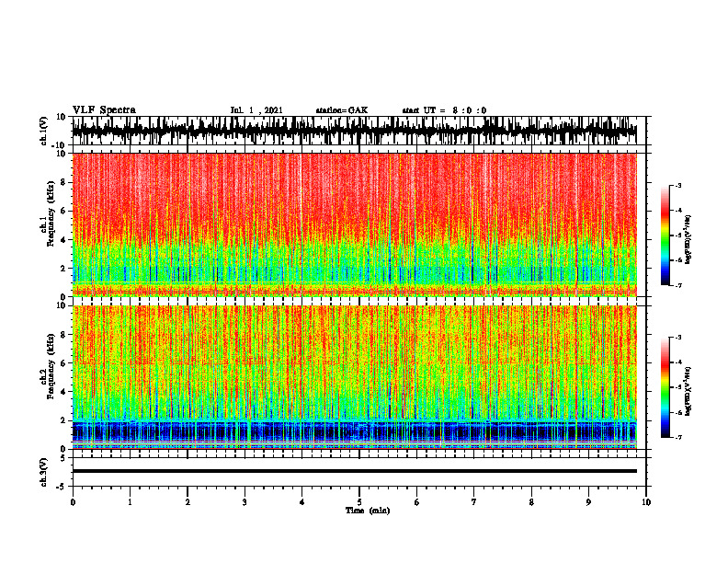Click the "4" tick on ch.1 frequency axis

coord(64,240)
